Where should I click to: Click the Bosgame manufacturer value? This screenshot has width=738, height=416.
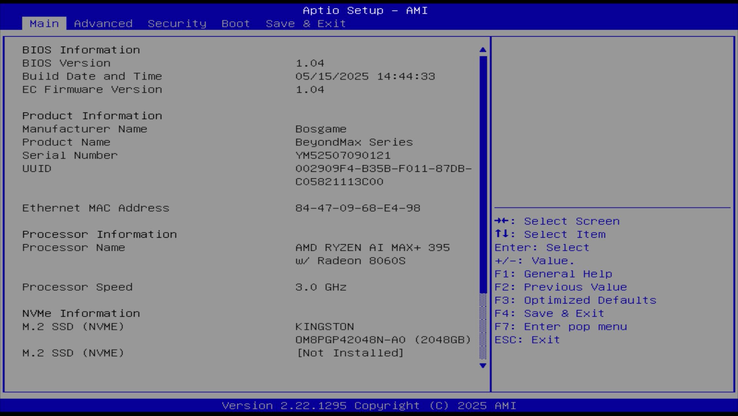[321, 129]
